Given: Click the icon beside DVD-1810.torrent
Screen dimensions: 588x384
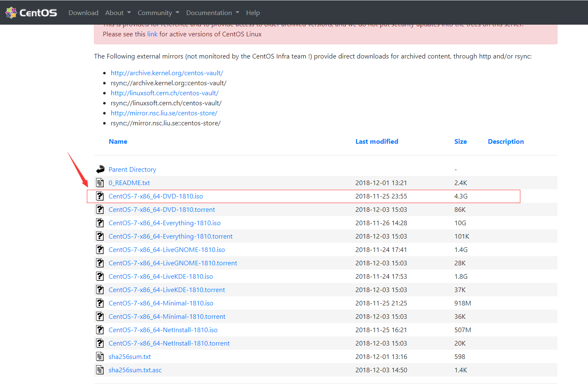Looking at the screenshot, I should [100, 209].
